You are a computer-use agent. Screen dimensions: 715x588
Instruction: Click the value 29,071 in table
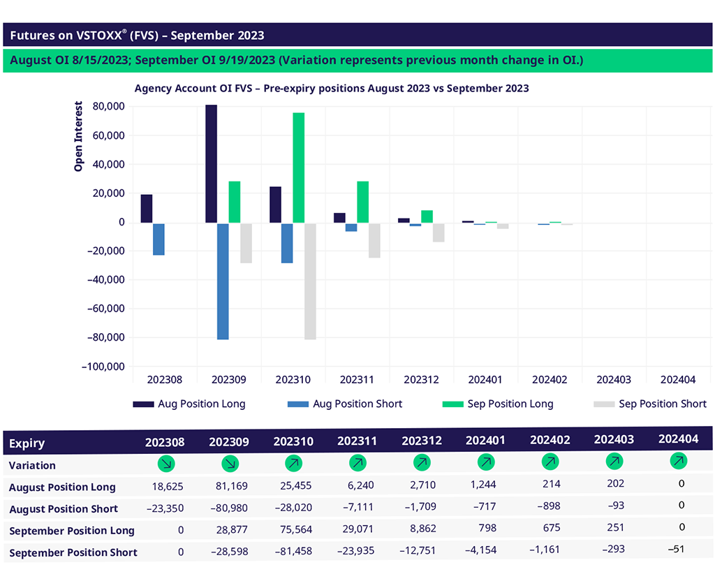click(358, 529)
